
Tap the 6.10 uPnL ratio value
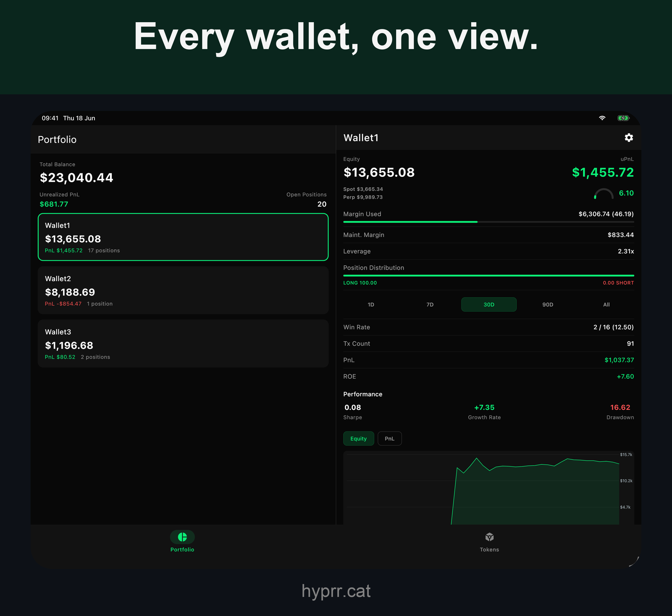[x=626, y=193]
